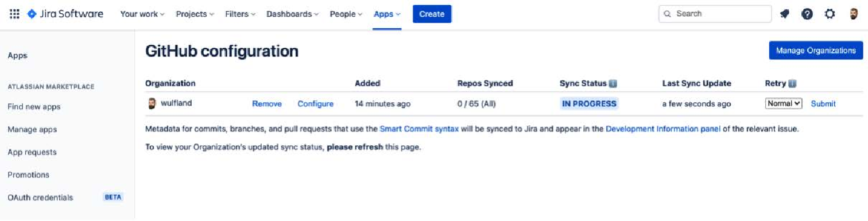Open the Normal retry type dropdown
Screen dimensions: 868x221
784,104
